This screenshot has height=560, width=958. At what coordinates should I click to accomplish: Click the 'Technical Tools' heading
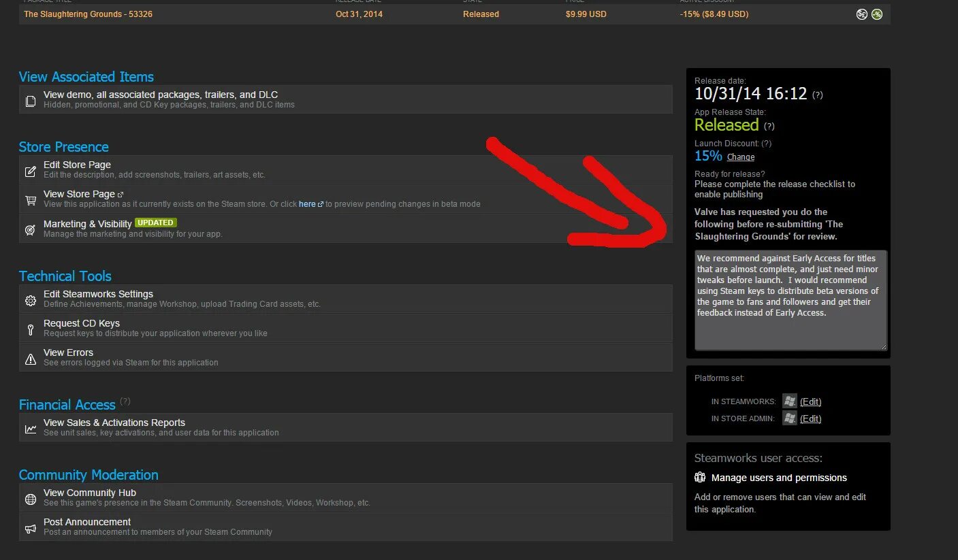[65, 276]
